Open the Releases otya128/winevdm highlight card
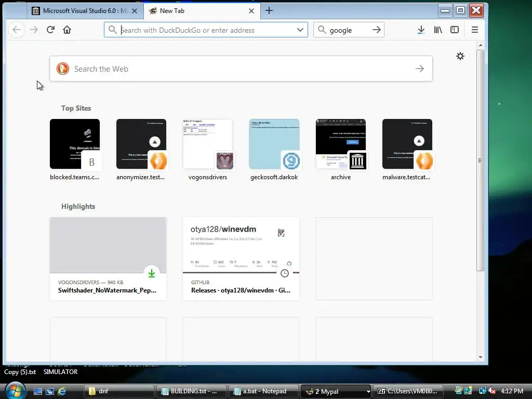This screenshot has height=399, width=532. coord(241,259)
